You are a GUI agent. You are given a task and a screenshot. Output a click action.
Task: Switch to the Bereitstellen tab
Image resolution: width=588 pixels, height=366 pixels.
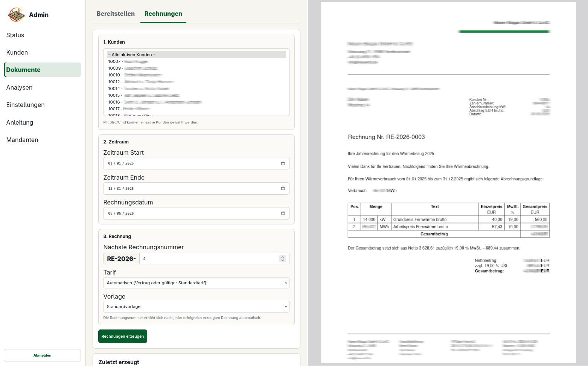(x=116, y=14)
